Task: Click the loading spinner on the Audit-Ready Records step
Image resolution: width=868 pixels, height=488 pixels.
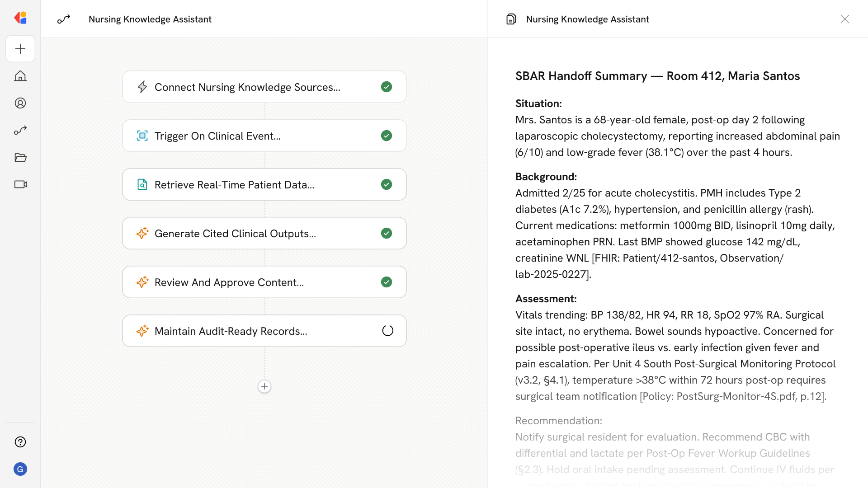Action: click(387, 331)
